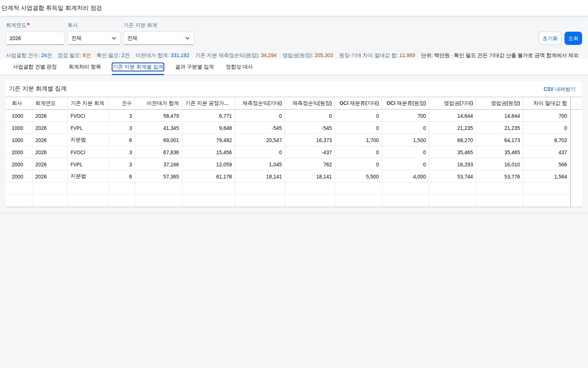Sort by 재측정손익(기대) column header
The image size is (588, 368).
[x=260, y=103]
